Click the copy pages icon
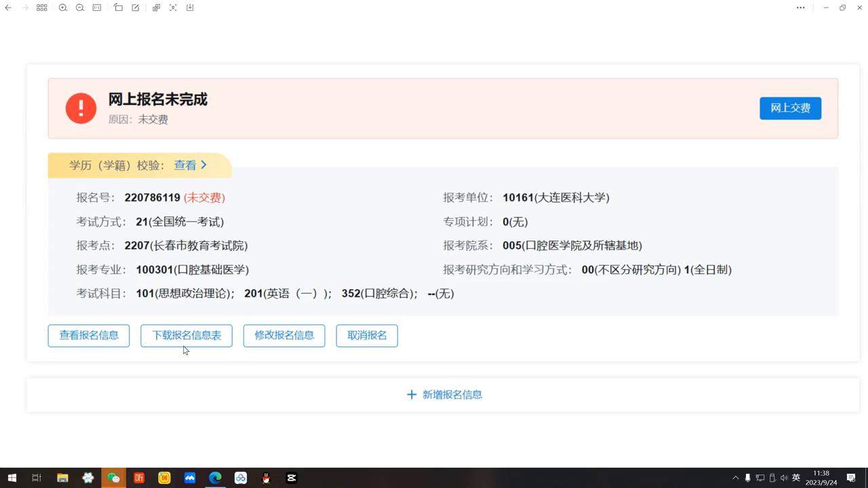 [x=157, y=7]
